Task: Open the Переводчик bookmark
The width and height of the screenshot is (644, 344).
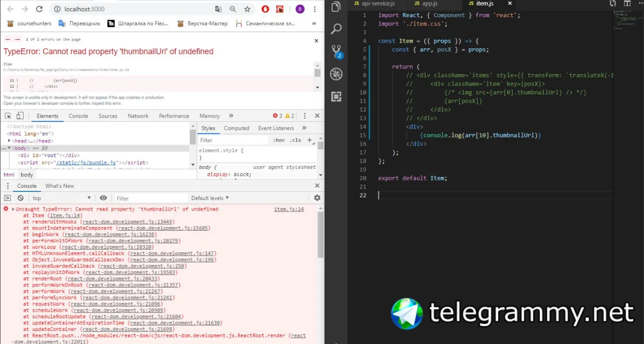Action: [79, 23]
